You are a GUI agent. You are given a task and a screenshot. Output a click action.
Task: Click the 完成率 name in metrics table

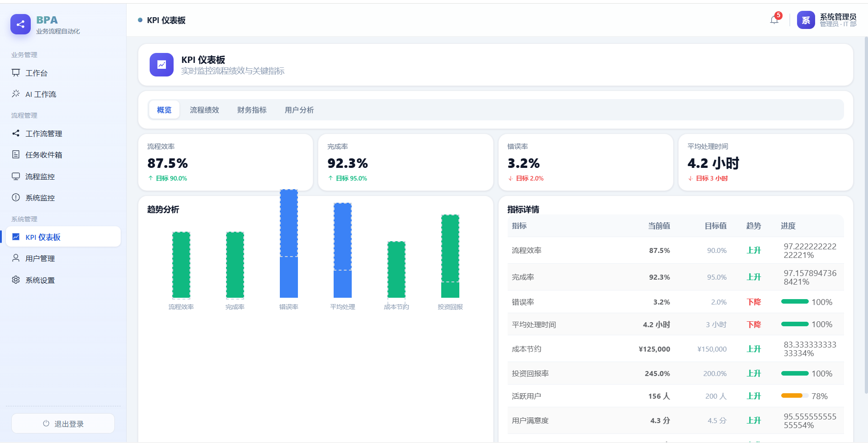pyautogui.click(x=523, y=277)
